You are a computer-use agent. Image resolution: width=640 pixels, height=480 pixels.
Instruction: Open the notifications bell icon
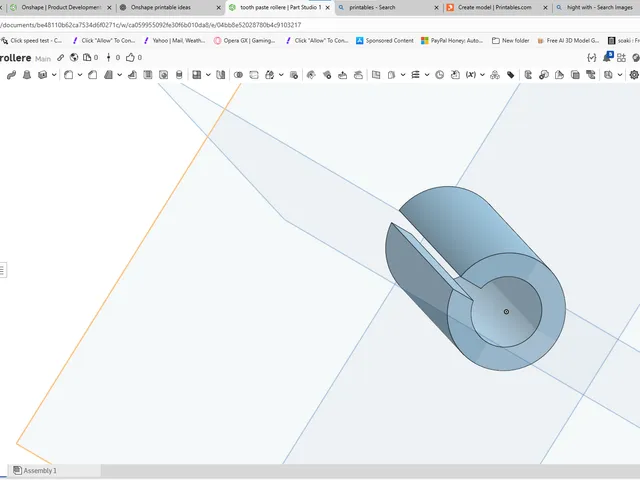pyautogui.click(x=607, y=57)
